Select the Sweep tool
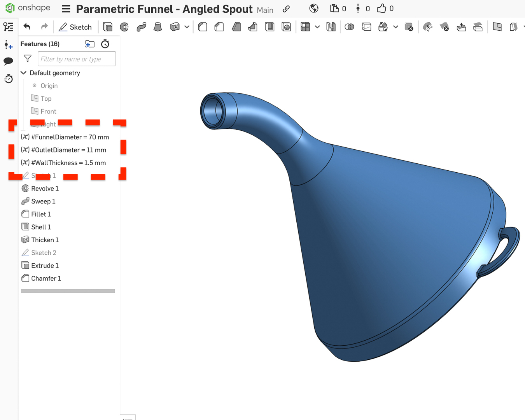525x420 pixels. tap(141, 26)
